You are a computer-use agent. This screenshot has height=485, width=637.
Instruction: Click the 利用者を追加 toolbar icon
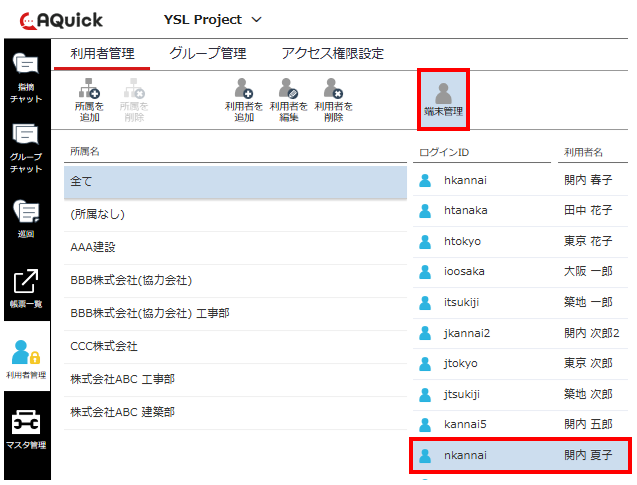[x=243, y=101]
